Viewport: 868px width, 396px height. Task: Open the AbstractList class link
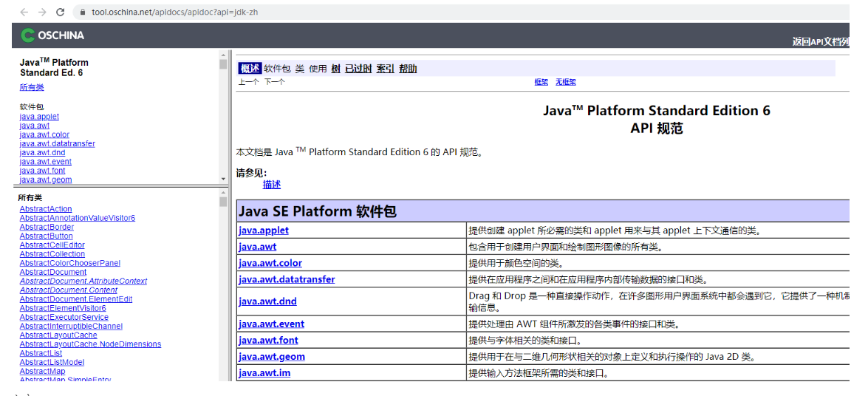[41, 353]
